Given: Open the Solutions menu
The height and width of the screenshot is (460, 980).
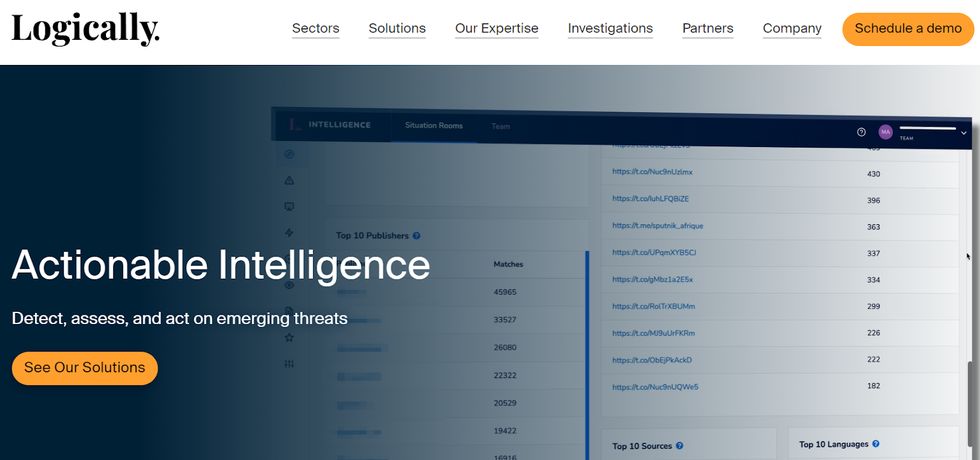Looking at the screenshot, I should [x=397, y=28].
